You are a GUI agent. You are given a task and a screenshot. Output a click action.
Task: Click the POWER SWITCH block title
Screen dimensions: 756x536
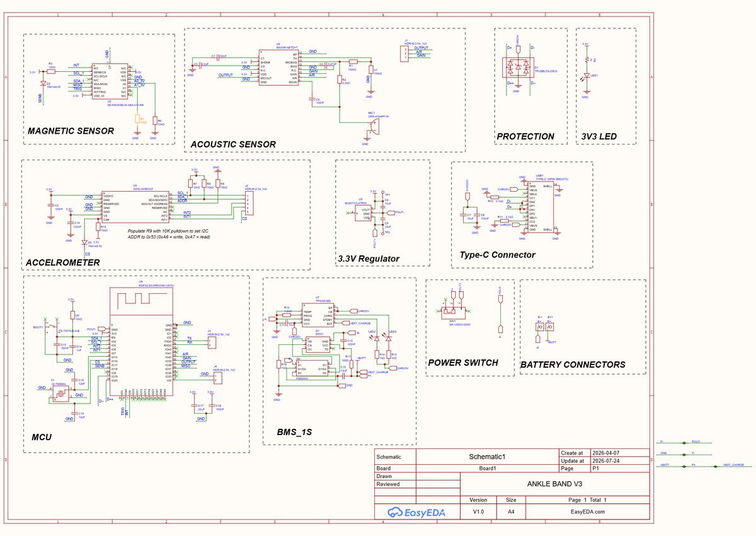click(x=463, y=363)
